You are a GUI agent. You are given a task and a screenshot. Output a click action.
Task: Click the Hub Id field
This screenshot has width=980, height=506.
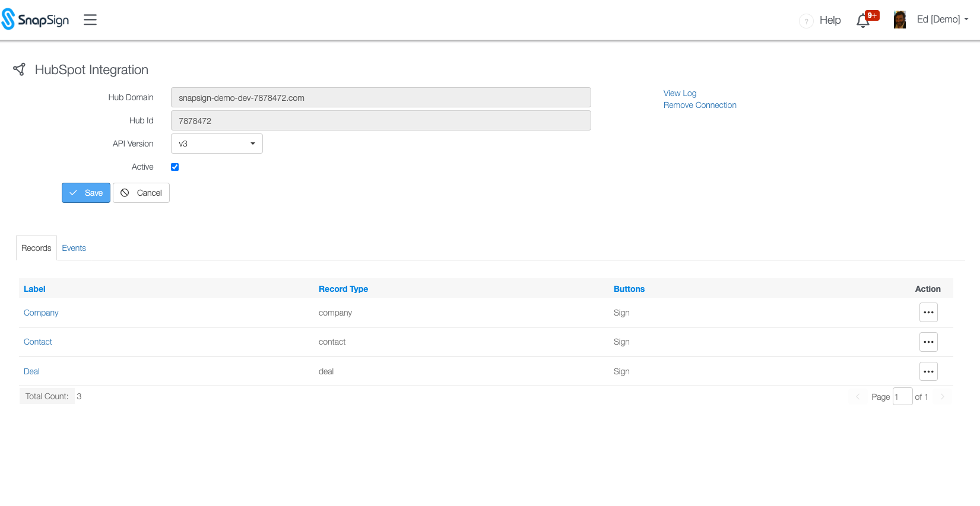[381, 120]
